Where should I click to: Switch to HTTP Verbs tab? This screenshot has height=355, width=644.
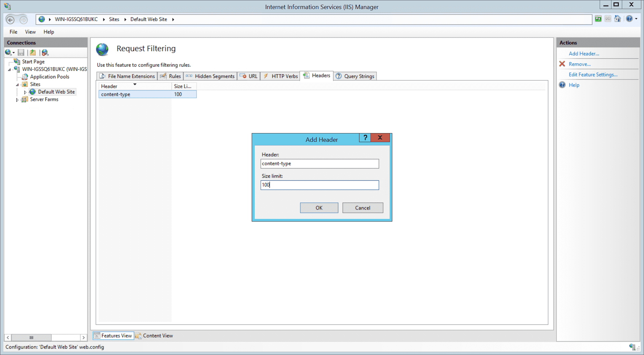[281, 76]
